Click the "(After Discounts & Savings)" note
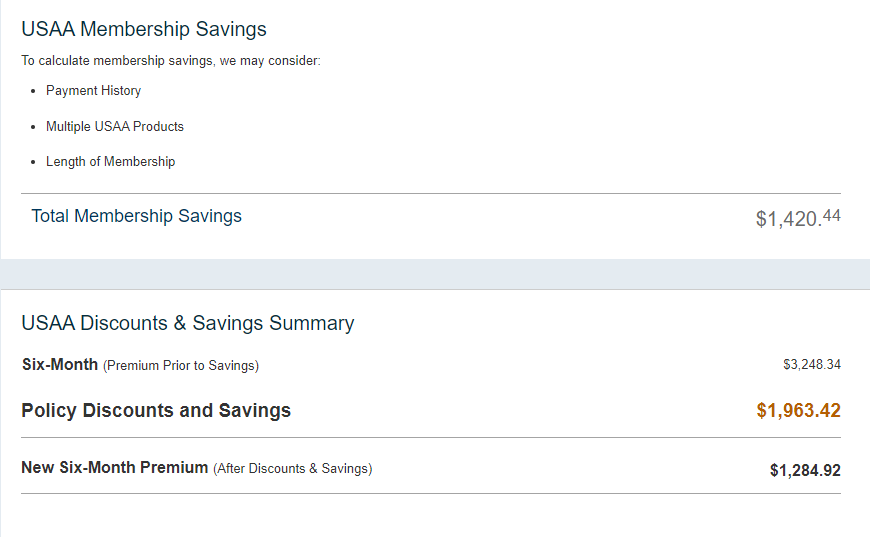Image resolution: width=870 pixels, height=537 pixels. [292, 469]
